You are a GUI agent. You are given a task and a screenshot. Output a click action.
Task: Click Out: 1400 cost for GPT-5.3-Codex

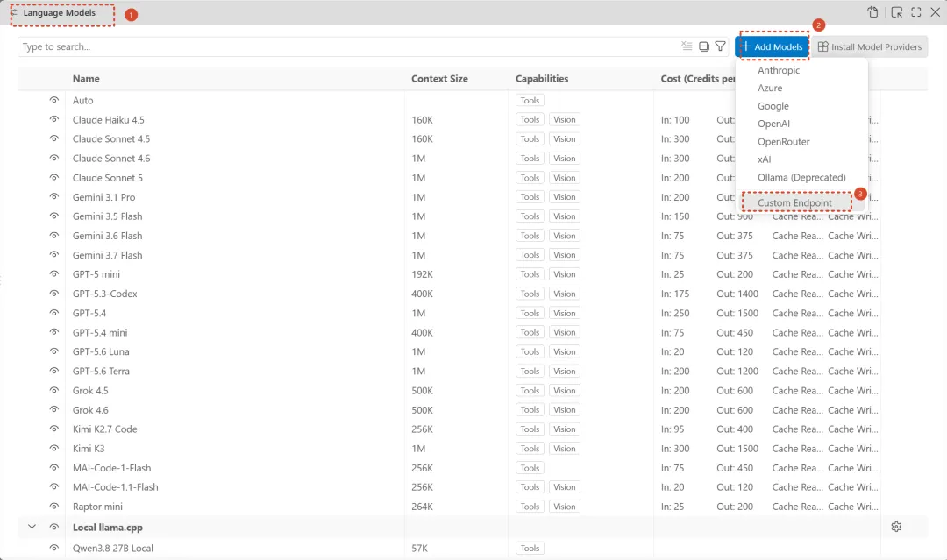click(737, 294)
